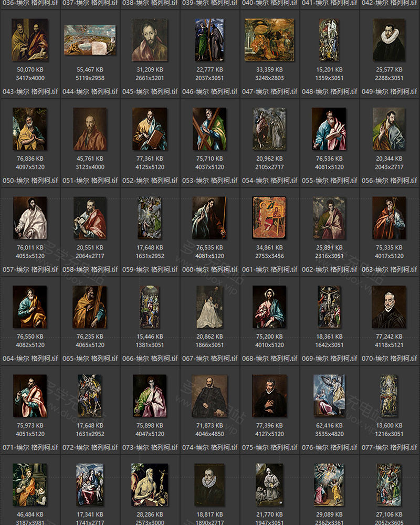Click the 55,467 KB file size text
The width and height of the screenshot is (420, 525).
90,69
